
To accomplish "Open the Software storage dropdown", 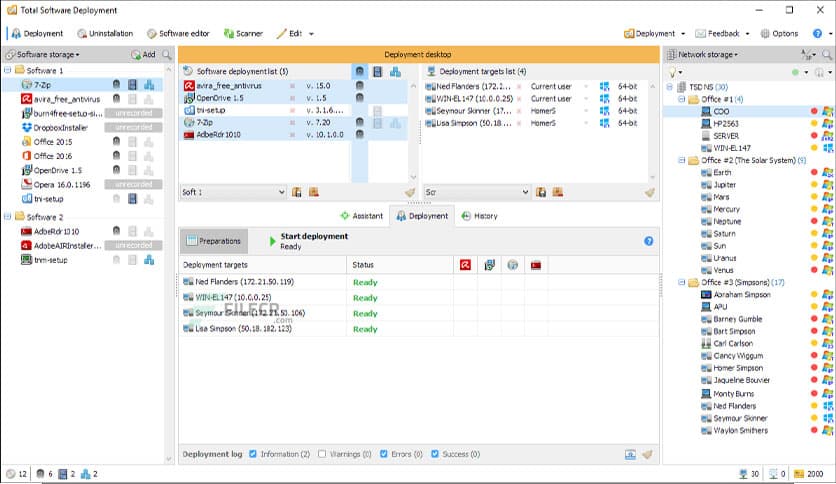I will [x=43, y=54].
